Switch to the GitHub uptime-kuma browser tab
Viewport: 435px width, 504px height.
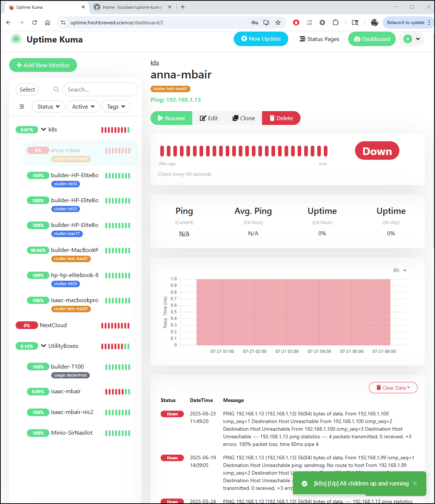coord(132,7)
